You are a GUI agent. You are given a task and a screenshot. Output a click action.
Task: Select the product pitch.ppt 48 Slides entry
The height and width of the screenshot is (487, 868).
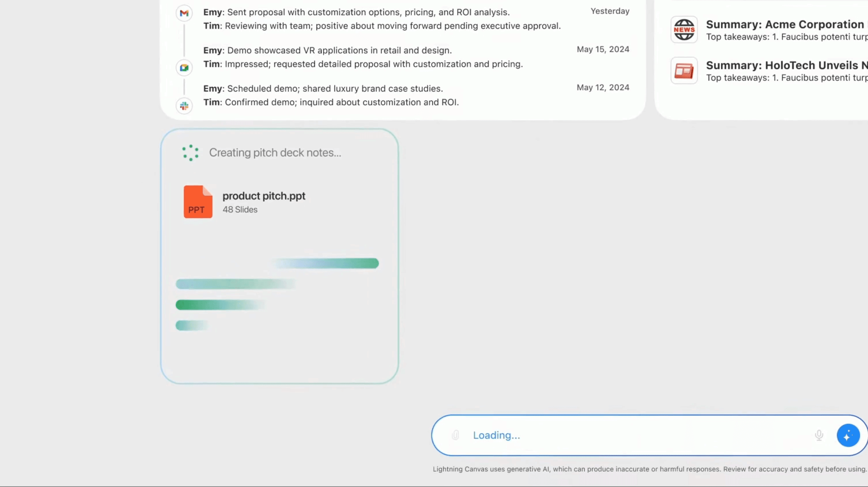pos(264,202)
